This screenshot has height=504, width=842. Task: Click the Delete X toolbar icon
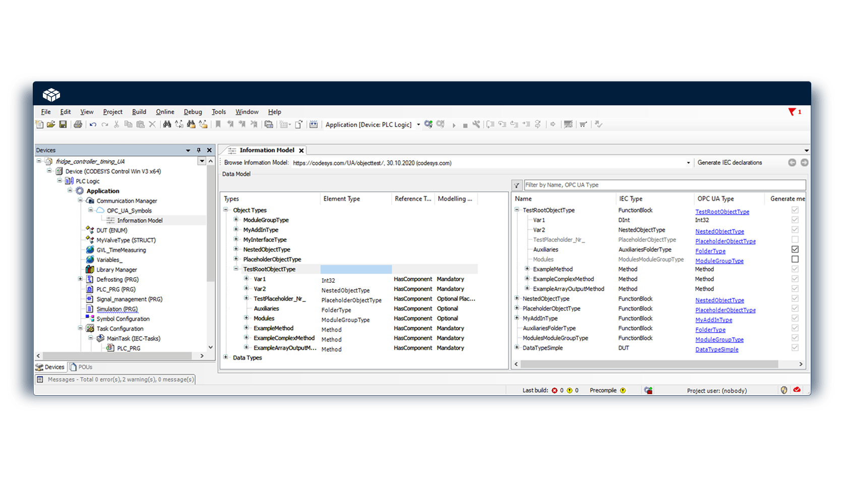click(152, 124)
